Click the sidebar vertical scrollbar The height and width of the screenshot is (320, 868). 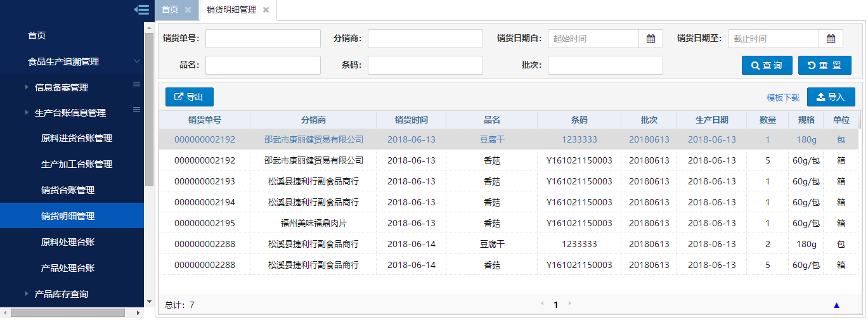click(149, 108)
